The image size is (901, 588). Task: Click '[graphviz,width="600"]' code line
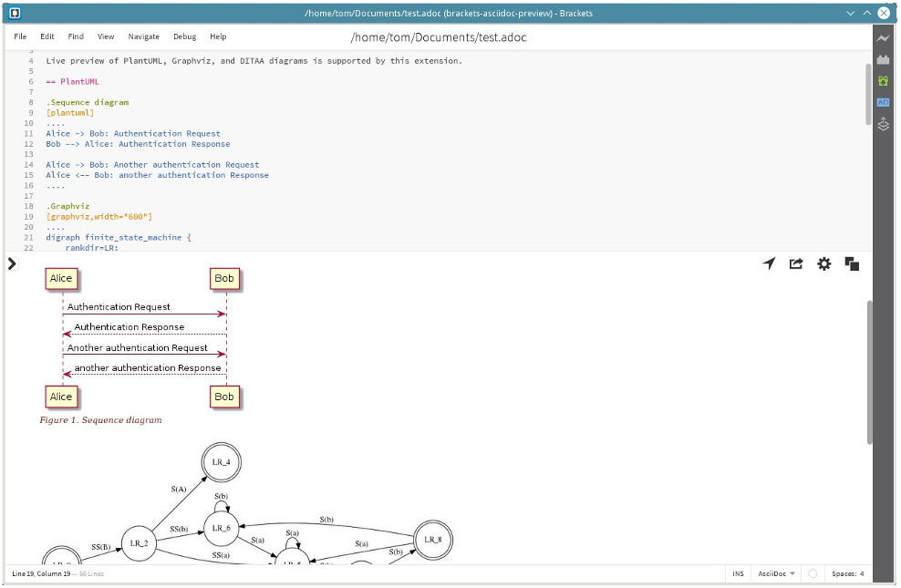coord(98,216)
